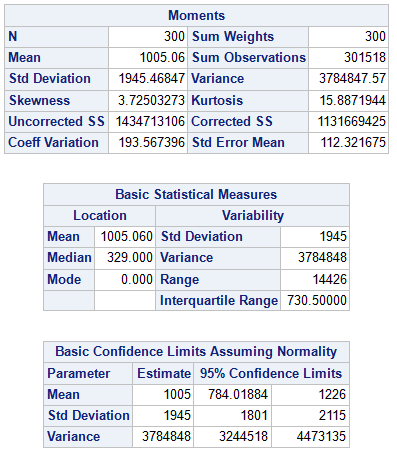Viewport: 397px width, 451px height.
Task: Click the Interquartile Range label
Action: (x=219, y=300)
